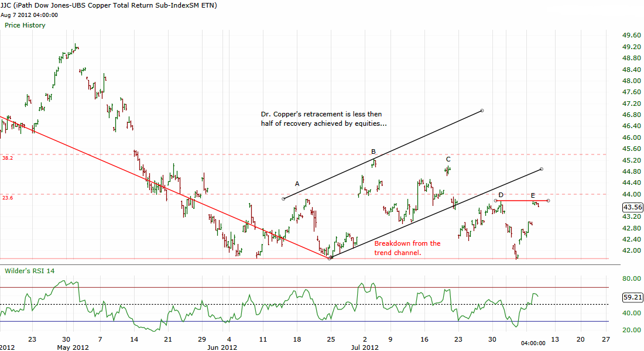Select the 'Aug 7 2012 04:00:00' timestamp
This screenshot has width=644, height=351.
click(x=29, y=15)
